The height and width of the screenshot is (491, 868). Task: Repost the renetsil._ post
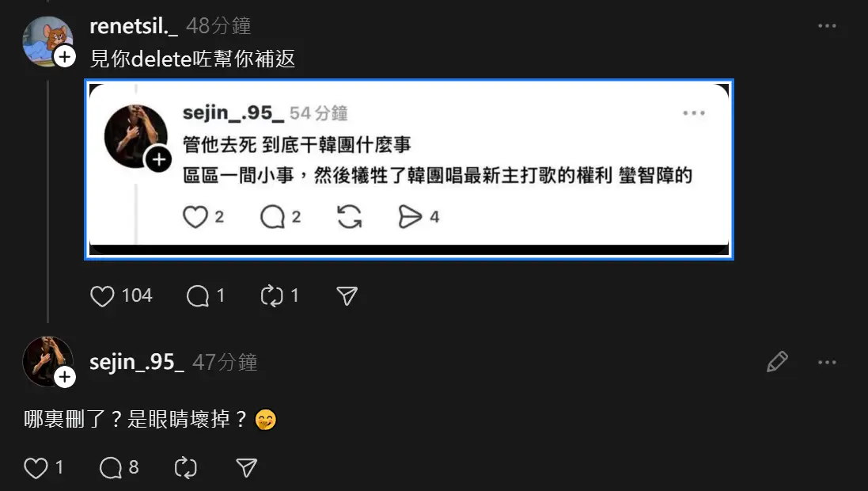click(x=272, y=296)
